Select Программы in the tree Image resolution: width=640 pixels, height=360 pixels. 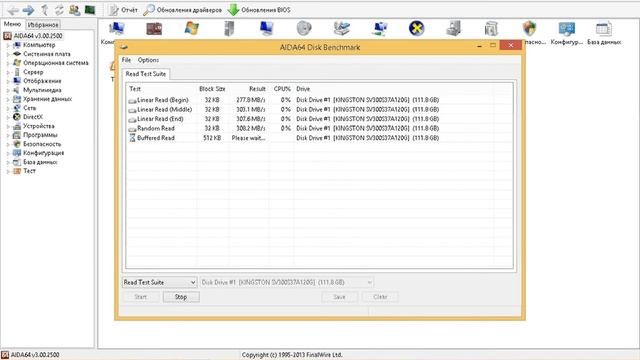pos(40,135)
